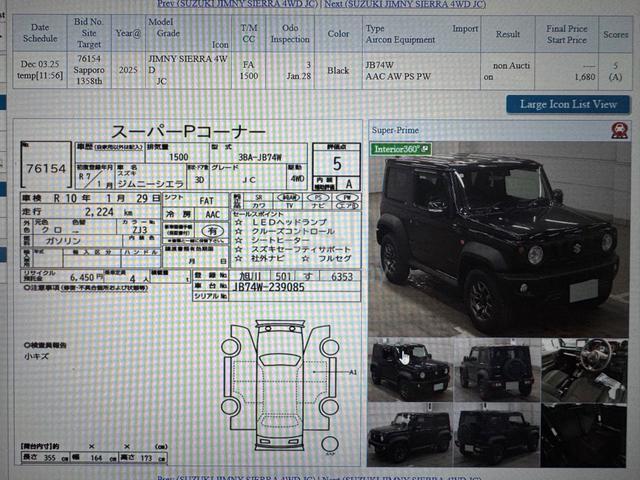Image resolution: width=640 pixels, height=480 pixels.
Task: Click the 'Super-Prime' panel title
Action: click(x=395, y=130)
